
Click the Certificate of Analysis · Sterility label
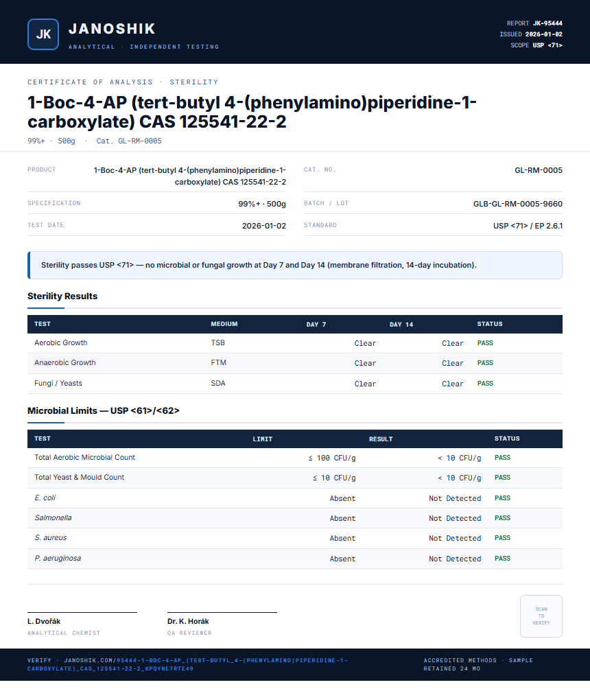(123, 82)
